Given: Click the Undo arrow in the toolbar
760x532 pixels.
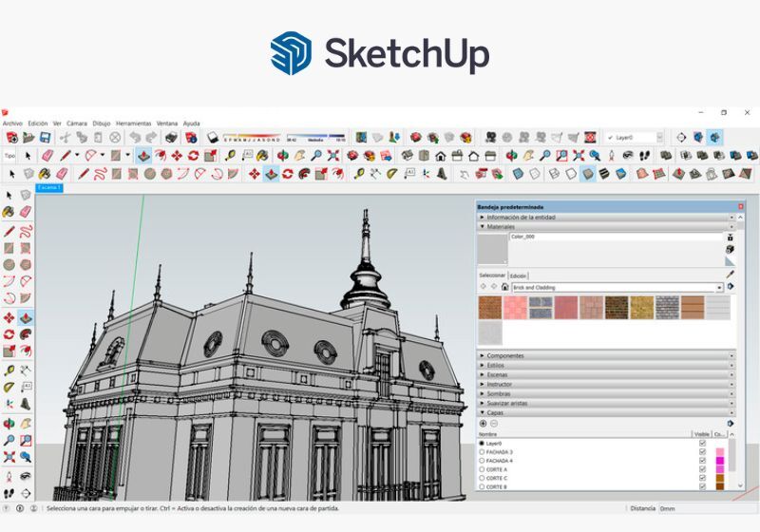Looking at the screenshot, I should tap(135, 138).
